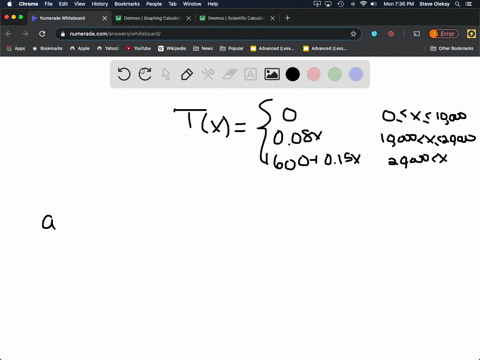The width and height of the screenshot is (480, 360).
Task: Open the Bookmarks star shortcut
Action: pos(47,48)
